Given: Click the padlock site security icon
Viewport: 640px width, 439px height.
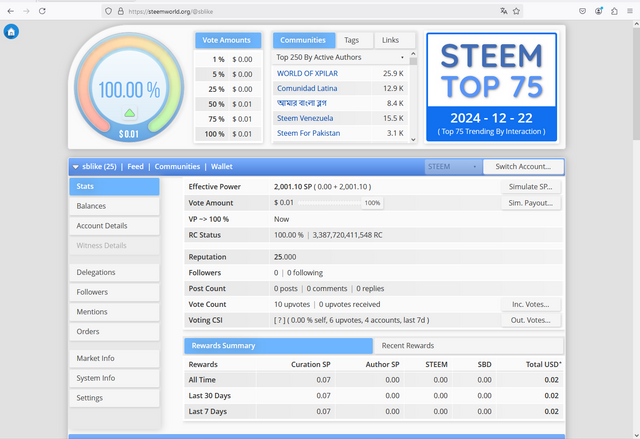Looking at the screenshot, I should 120,11.
